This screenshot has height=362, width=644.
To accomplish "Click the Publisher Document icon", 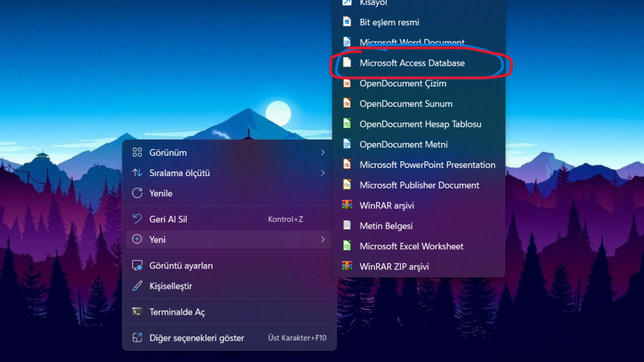I will (x=347, y=185).
